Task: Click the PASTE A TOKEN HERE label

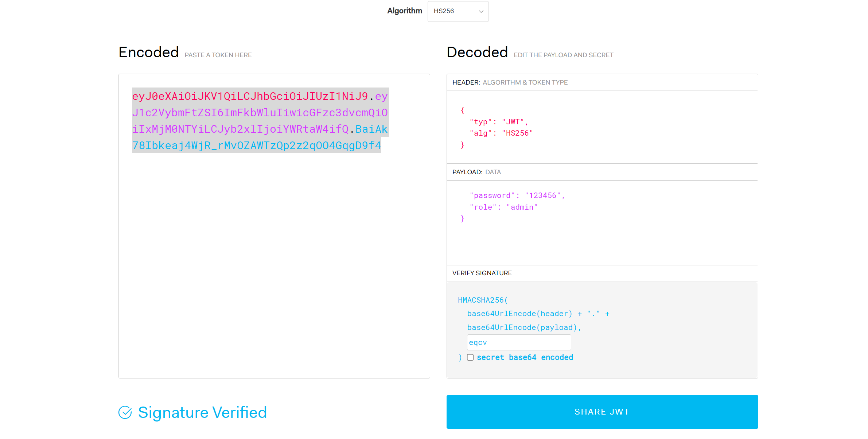Action: [218, 55]
